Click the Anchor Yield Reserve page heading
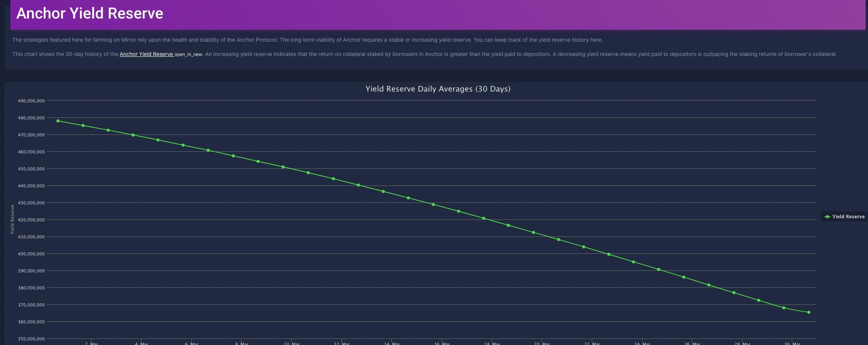The width and height of the screenshot is (868, 345). pos(90,13)
